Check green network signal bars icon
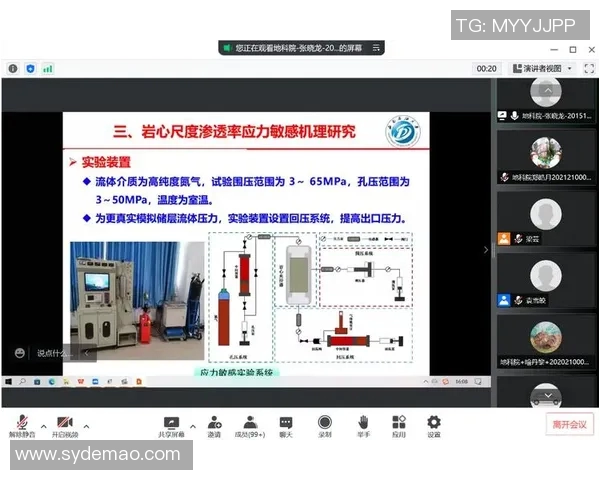This screenshot has width=600, height=480. coord(48,69)
